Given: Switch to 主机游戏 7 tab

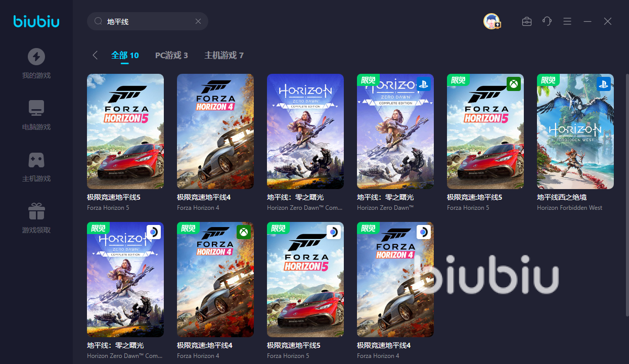Looking at the screenshot, I should click(x=224, y=55).
